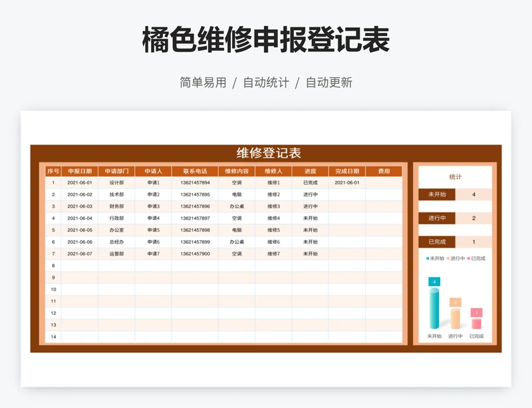Click the teal data label 4 above chart bar
The height and width of the screenshot is (408, 532).
(x=434, y=282)
